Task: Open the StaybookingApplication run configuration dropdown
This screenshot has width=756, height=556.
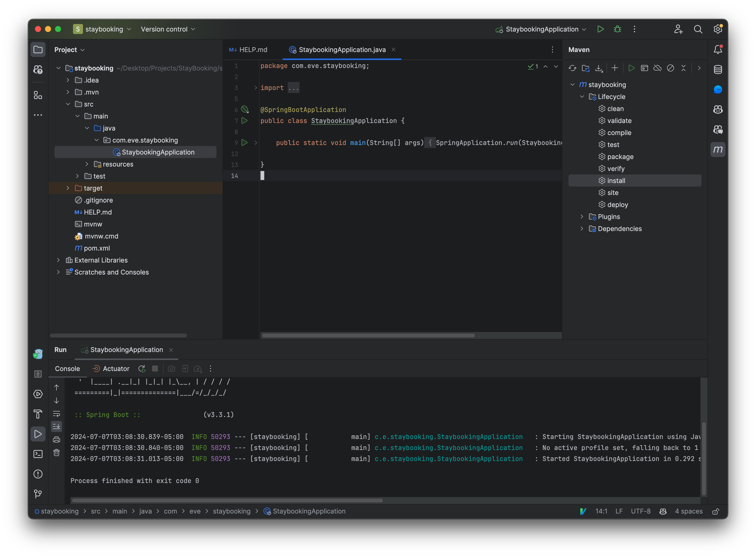Action: [x=541, y=29]
